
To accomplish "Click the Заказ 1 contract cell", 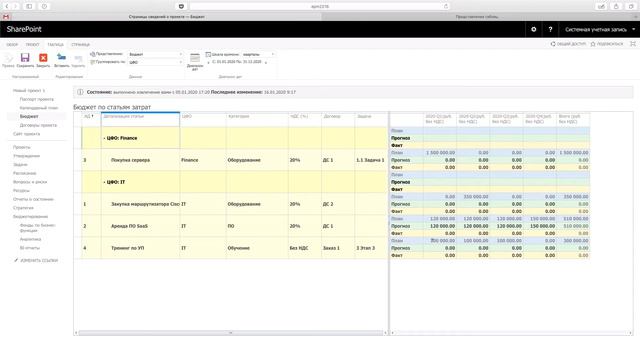I will pos(338,248).
